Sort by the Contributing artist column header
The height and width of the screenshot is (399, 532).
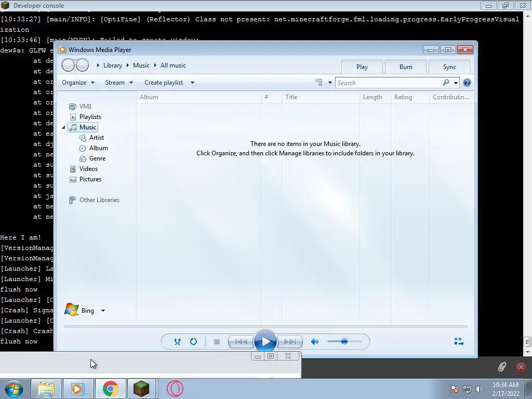451,97
